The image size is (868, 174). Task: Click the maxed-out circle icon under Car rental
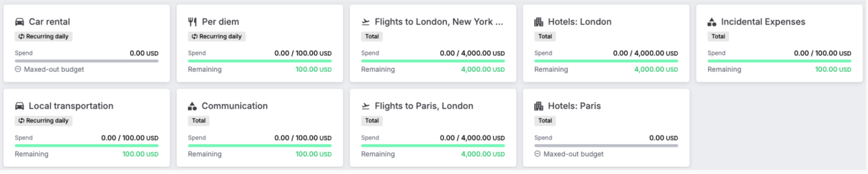[x=18, y=69]
